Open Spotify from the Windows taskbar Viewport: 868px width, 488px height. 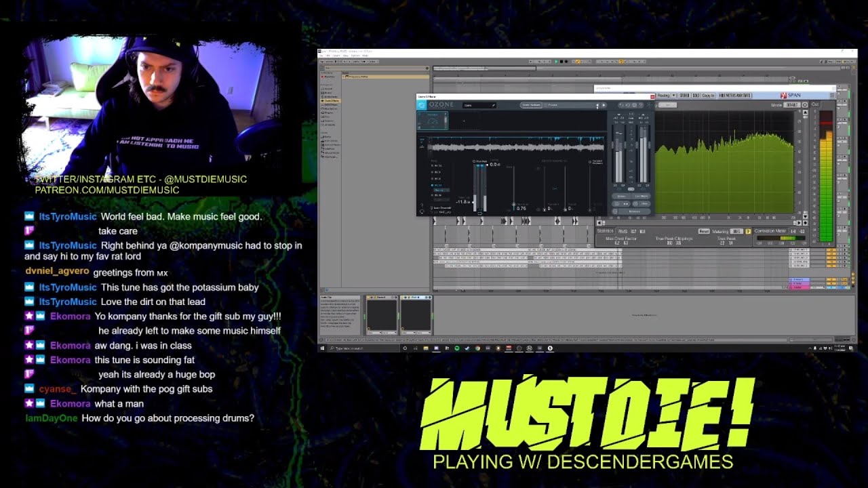point(457,348)
